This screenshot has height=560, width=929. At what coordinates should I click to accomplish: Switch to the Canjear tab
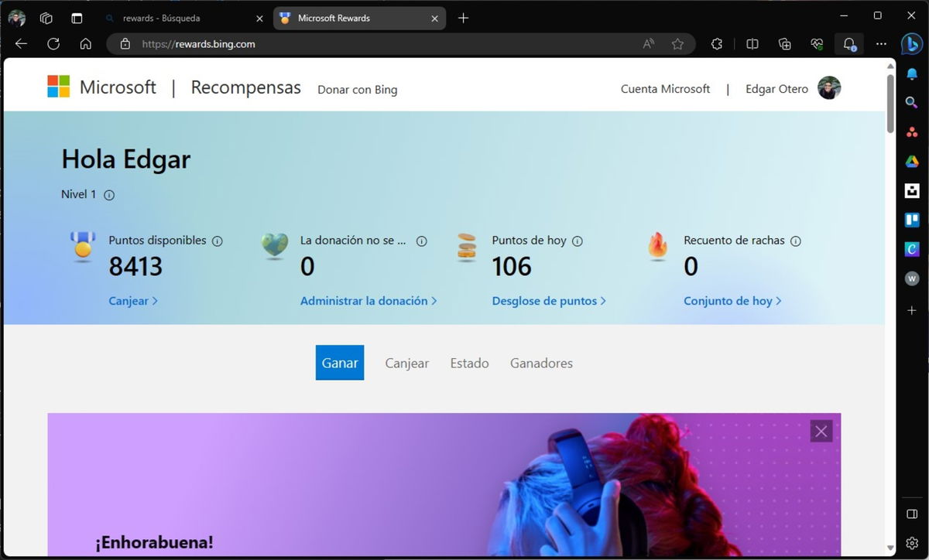[406, 363]
